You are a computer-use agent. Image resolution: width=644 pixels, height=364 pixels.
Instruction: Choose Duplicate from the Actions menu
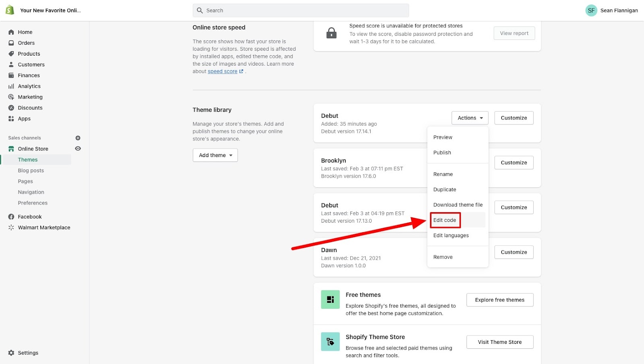pos(445,190)
